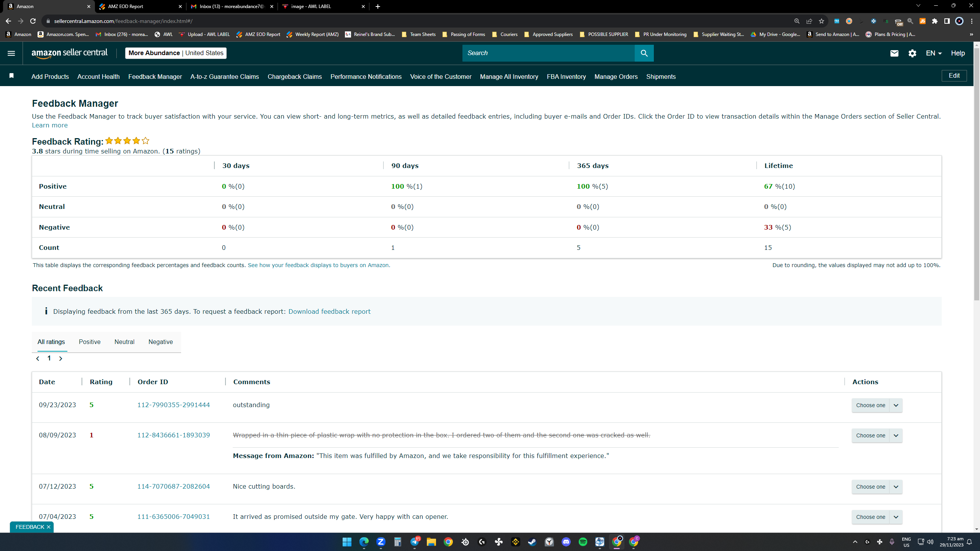The image size is (980, 551).
Task: Open the FBA Inventory page
Action: point(566,77)
